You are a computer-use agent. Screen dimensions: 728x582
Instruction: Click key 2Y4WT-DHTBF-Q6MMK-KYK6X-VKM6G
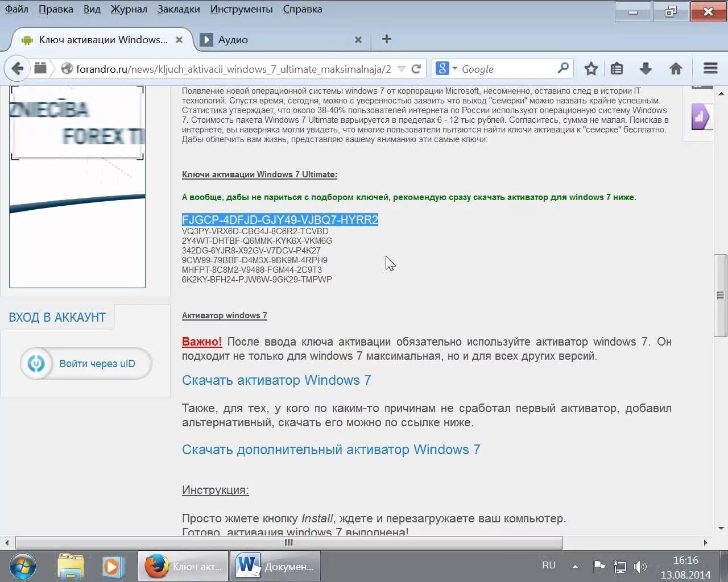257,241
